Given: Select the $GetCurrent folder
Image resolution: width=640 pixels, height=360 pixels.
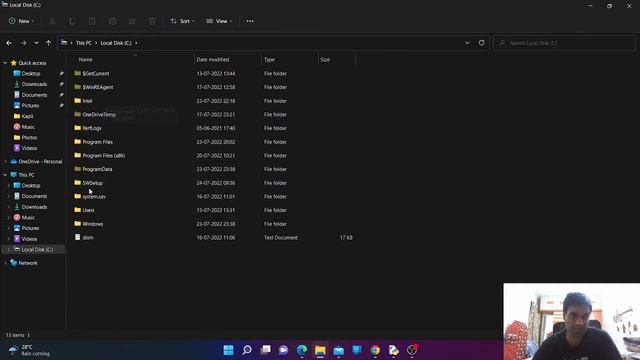Looking at the screenshot, I should pyautogui.click(x=96, y=73).
